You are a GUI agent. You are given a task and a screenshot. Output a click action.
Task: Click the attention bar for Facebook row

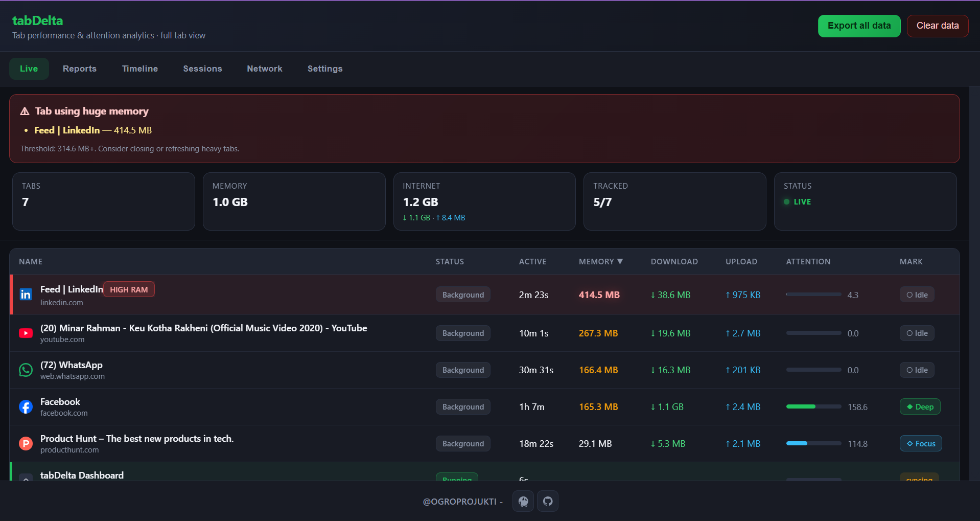coord(813,407)
